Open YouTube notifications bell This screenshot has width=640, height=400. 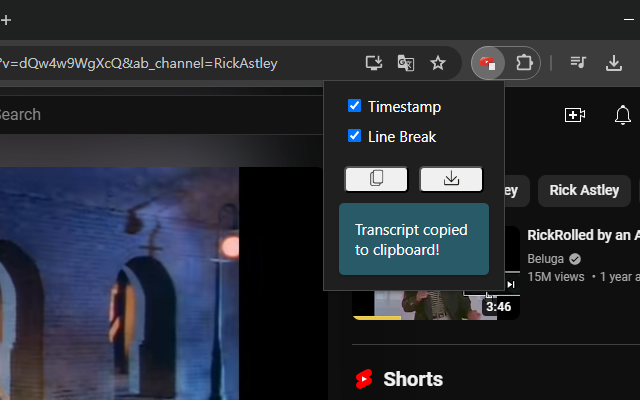tap(622, 115)
